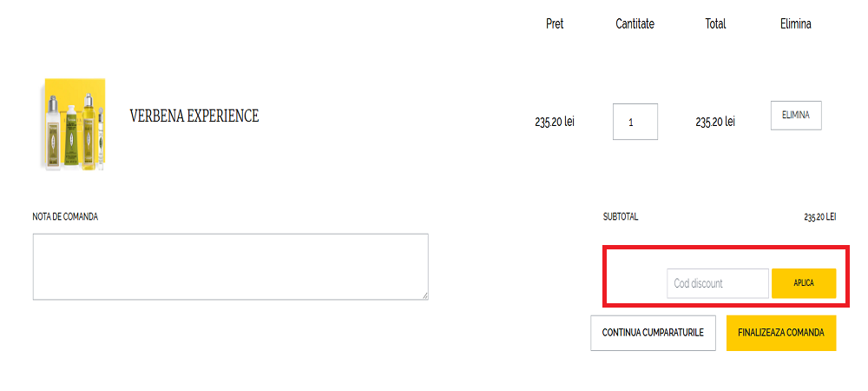Viewport: 868px width, 391px height.
Task: Click FINALIZEAZA COMANDA checkout button
Action: point(780,333)
